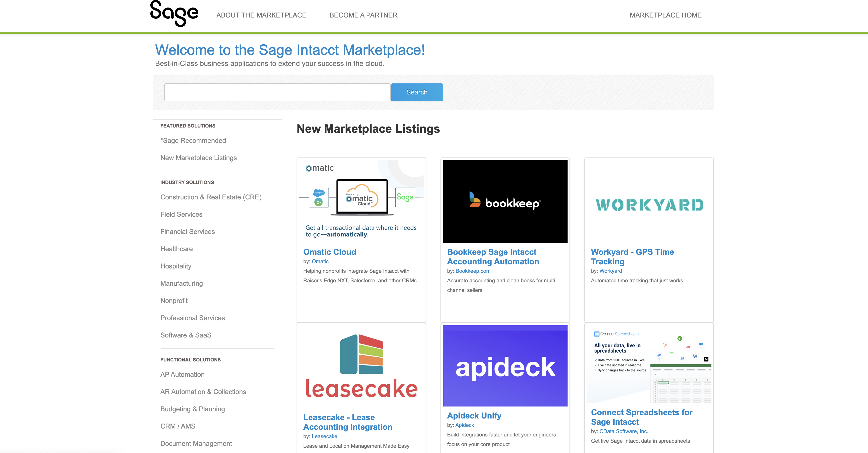Open the Connect Spreadsheets listing thumbnail
Screen dimensions: 868x453
pyautogui.click(x=649, y=364)
